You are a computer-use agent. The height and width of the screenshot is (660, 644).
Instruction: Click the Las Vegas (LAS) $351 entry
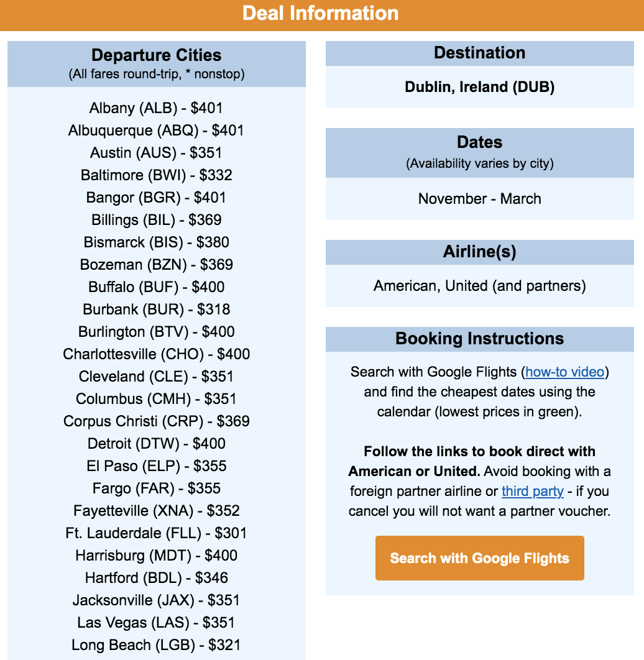pos(156,623)
